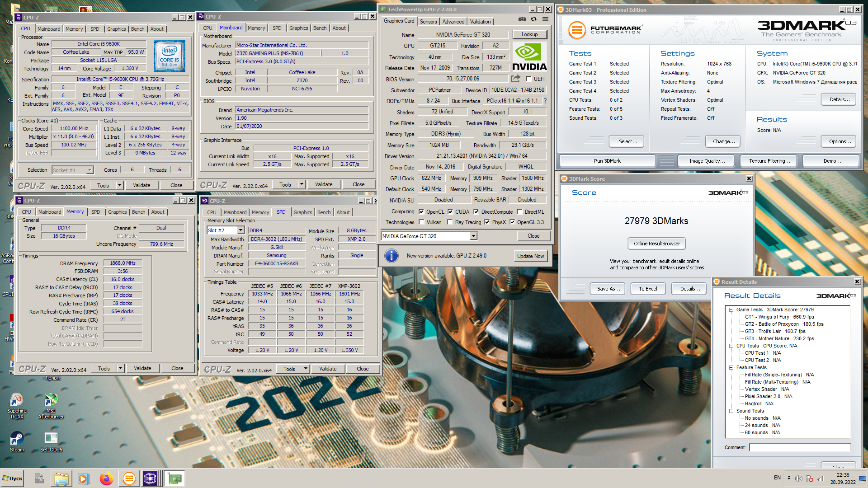868x488 pixels.
Task: Toggle the Ray Tracing checkbox
Action: click(450, 222)
